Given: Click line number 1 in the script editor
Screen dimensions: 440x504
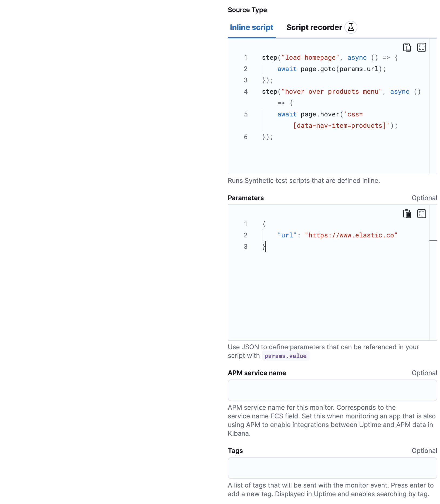Looking at the screenshot, I should pos(245,57).
